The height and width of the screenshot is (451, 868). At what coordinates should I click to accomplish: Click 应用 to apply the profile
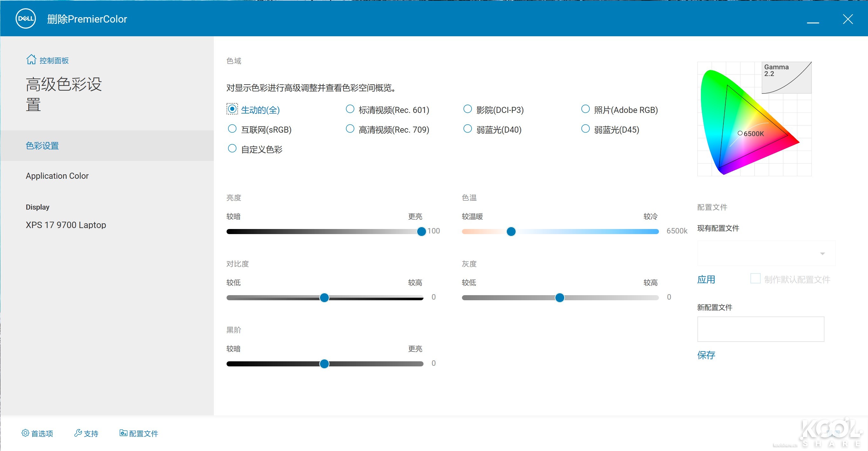706,279
